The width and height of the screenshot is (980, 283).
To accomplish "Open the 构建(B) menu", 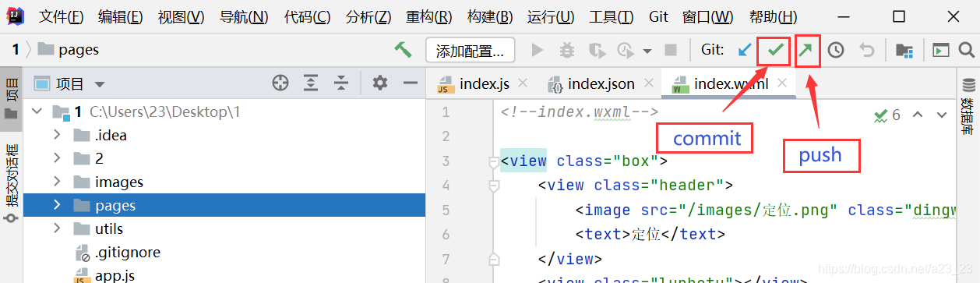I will coord(490,16).
